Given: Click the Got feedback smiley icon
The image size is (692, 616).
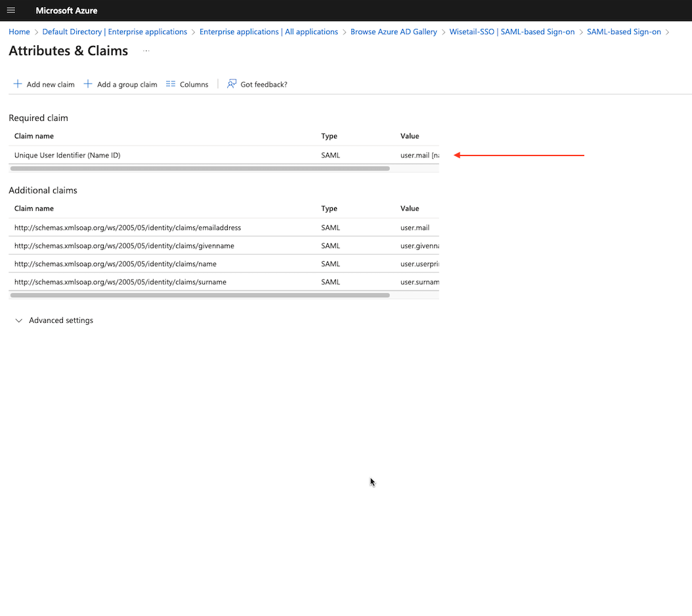Looking at the screenshot, I should (x=231, y=84).
